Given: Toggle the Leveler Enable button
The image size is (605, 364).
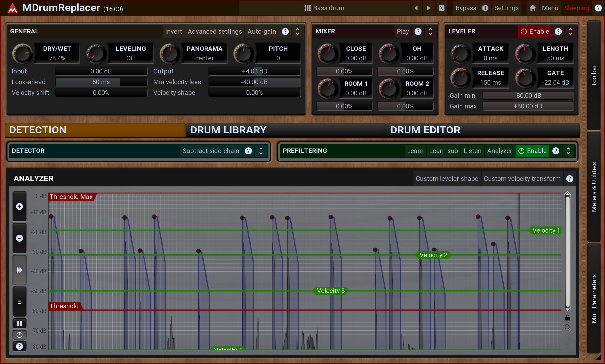Looking at the screenshot, I should click(x=535, y=32).
